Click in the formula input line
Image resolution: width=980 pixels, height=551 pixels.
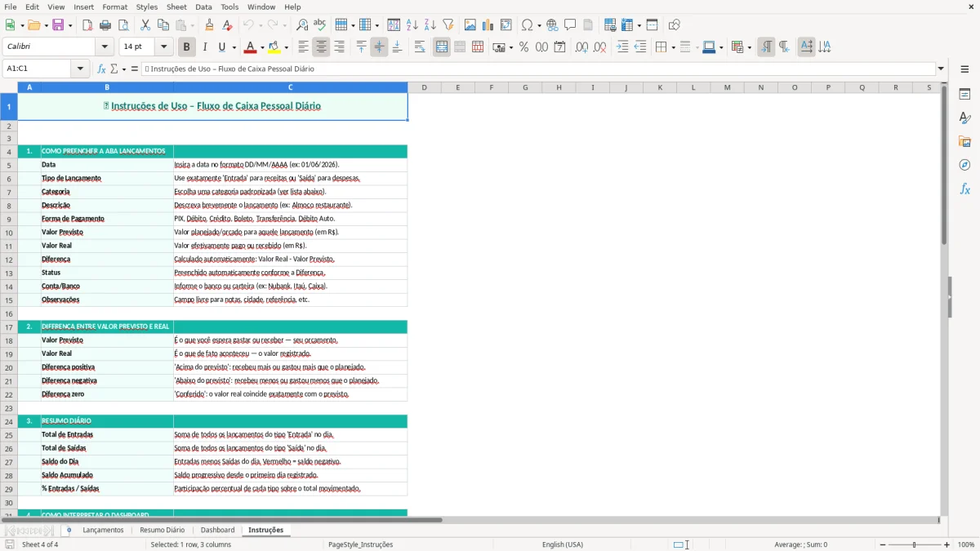coord(537,69)
